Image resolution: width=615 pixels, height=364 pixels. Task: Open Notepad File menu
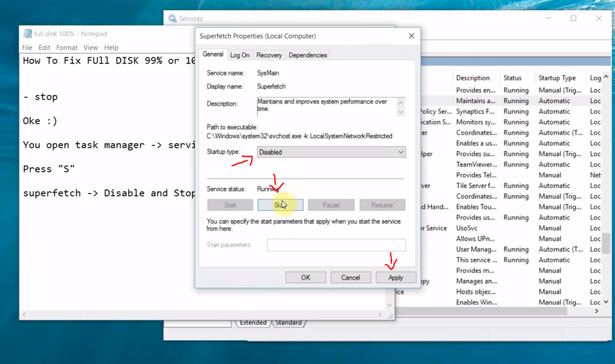(x=27, y=48)
